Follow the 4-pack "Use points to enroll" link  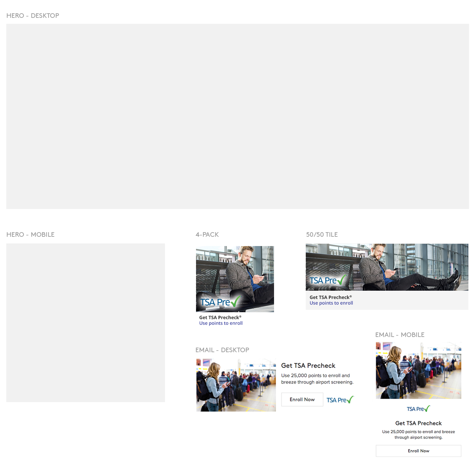(x=221, y=323)
